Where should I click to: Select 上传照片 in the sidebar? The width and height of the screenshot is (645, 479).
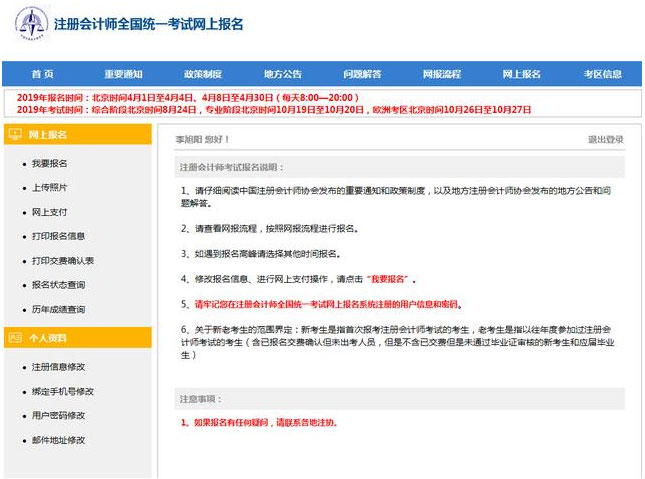[49, 188]
